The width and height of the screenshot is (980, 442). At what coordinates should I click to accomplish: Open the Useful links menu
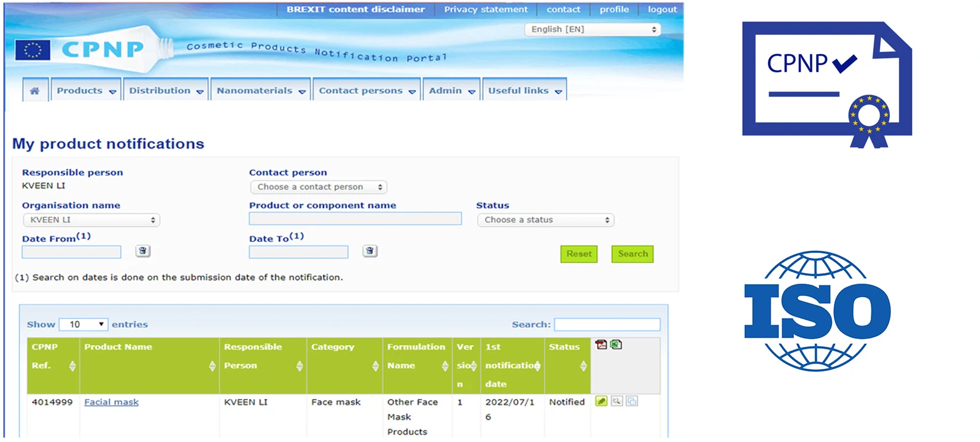524,90
